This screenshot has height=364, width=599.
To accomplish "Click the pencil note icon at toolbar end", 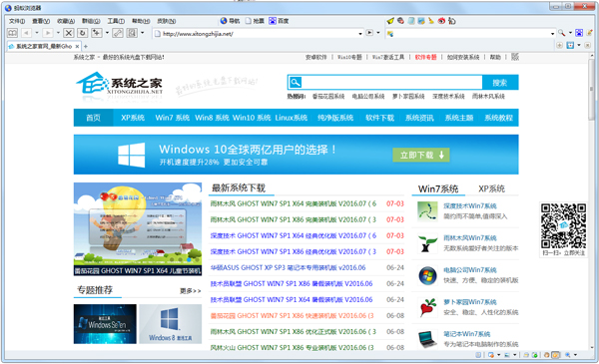I will pyautogui.click(x=589, y=33).
